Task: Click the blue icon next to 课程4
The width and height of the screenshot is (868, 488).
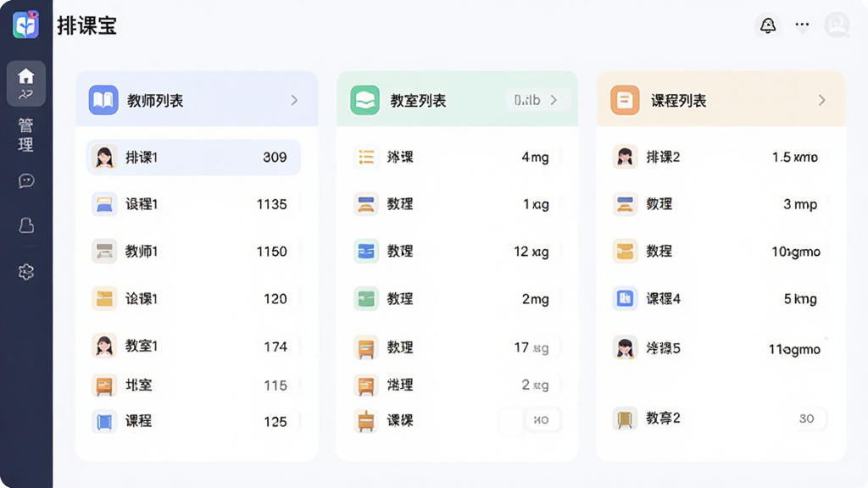Action: (625, 299)
